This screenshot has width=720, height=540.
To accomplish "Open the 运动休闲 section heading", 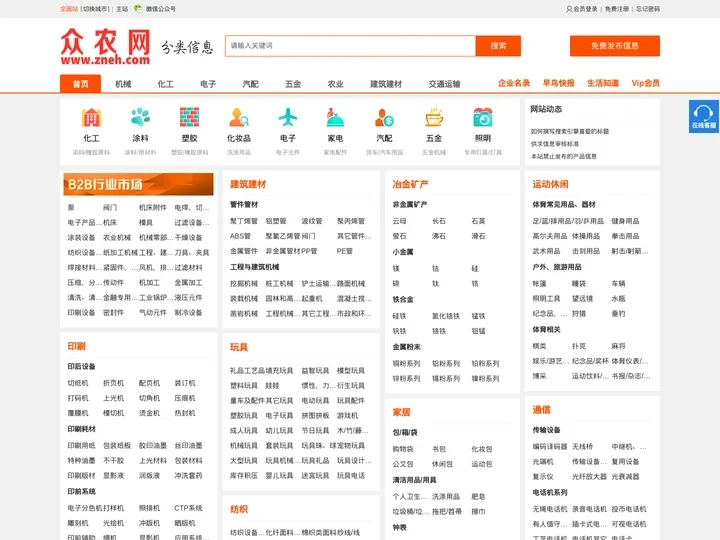I will pos(550,184).
